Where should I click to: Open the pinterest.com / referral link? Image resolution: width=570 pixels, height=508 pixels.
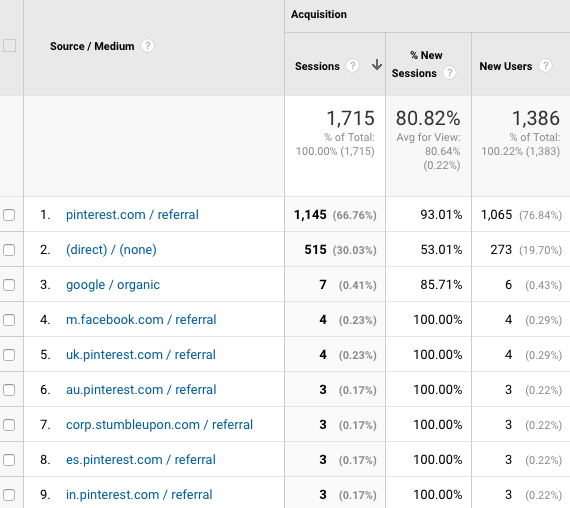coord(132,215)
